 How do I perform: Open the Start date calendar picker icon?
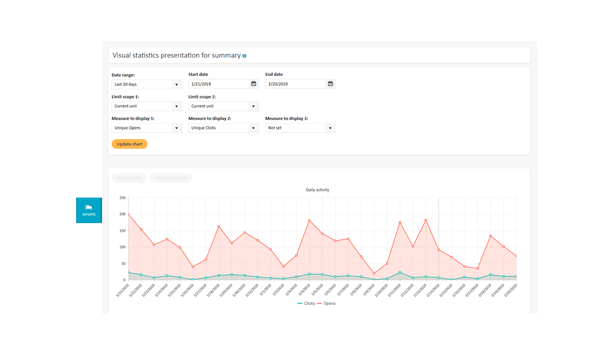point(253,84)
